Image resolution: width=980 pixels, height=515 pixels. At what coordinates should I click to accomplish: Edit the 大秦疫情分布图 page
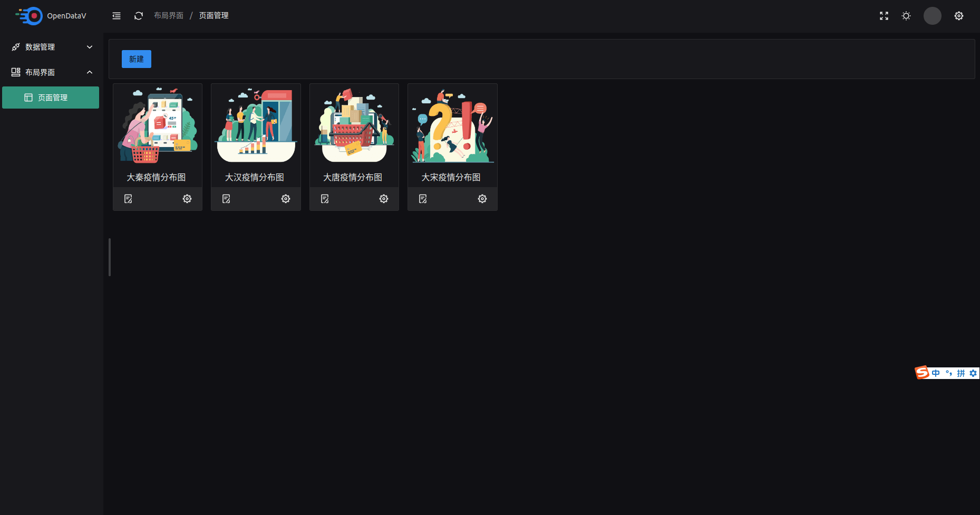click(128, 199)
